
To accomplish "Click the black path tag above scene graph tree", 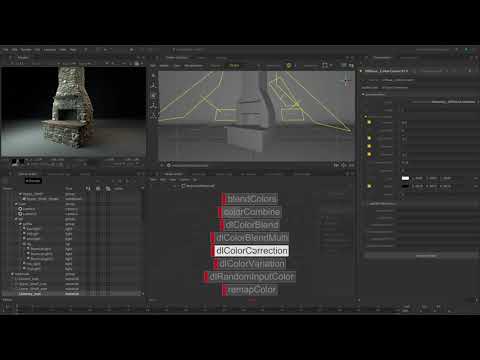I will (33, 181).
